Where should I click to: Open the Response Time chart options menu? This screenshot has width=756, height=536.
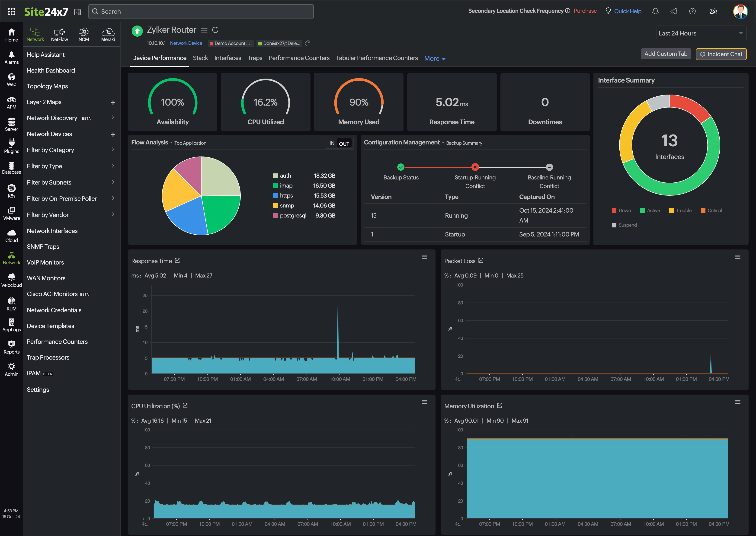click(425, 256)
